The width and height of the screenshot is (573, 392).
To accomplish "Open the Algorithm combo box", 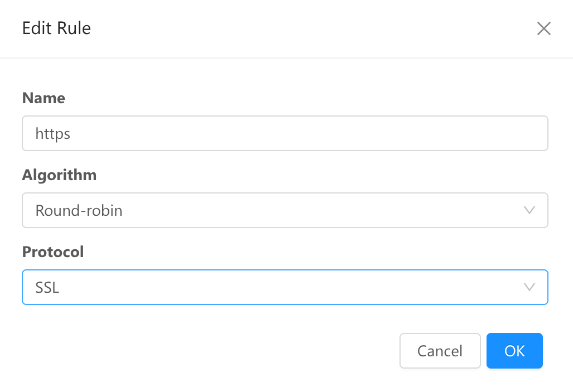I will 285,210.
